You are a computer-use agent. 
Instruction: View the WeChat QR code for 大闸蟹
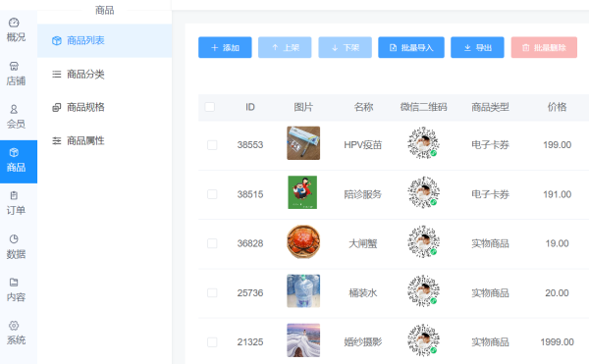(424, 241)
